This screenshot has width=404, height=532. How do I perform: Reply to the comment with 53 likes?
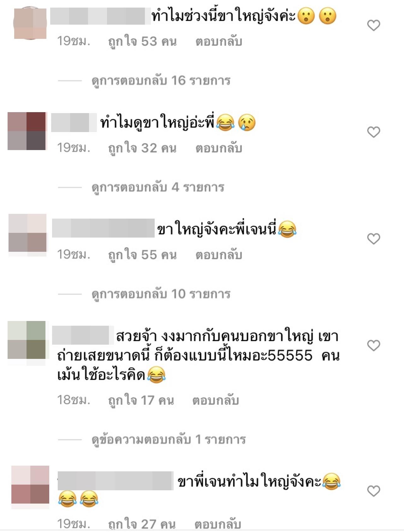pyautogui.click(x=219, y=41)
